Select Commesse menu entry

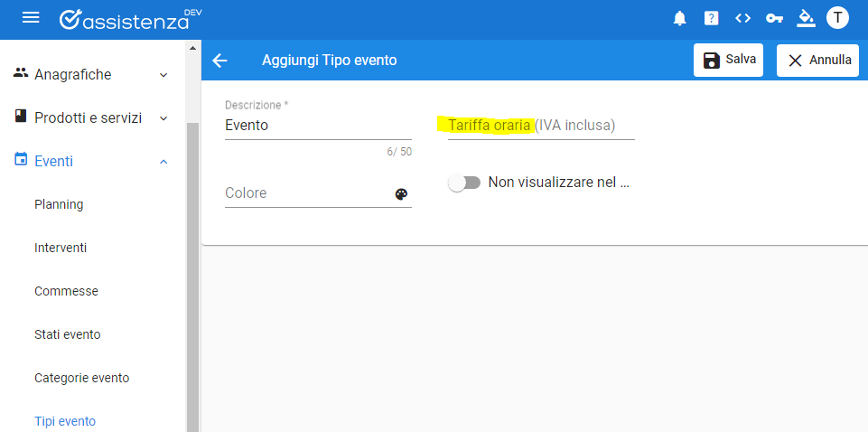pos(66,291)
